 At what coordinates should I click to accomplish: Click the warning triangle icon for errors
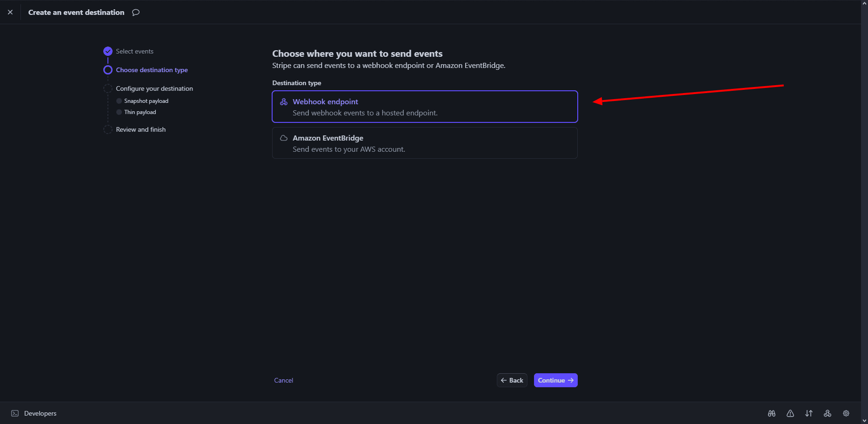(790, 413)
